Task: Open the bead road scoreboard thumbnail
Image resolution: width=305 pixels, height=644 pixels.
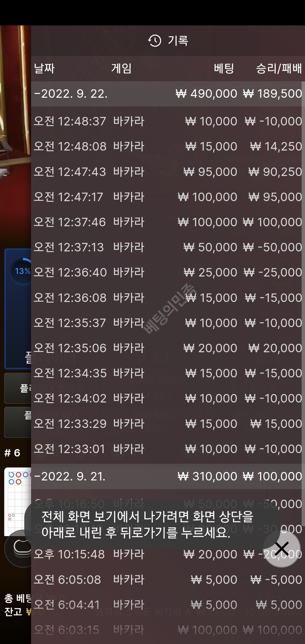Action: point(18,502)
